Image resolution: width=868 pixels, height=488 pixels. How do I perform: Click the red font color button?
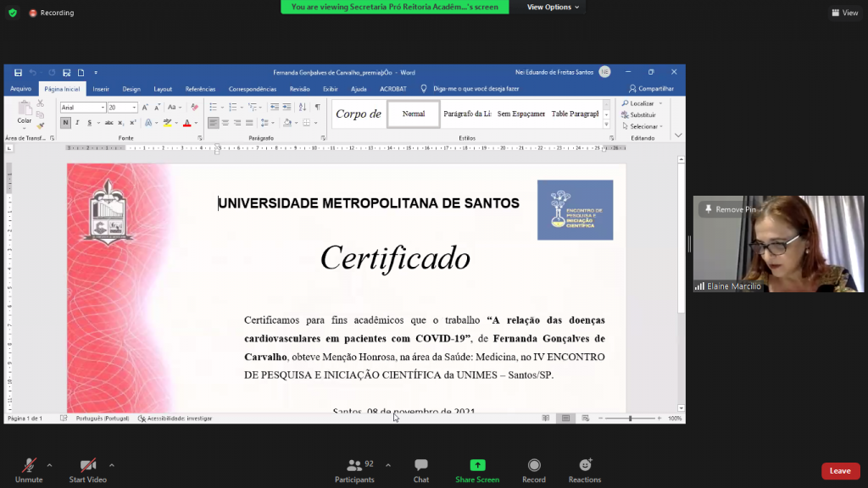pos(187,123)
